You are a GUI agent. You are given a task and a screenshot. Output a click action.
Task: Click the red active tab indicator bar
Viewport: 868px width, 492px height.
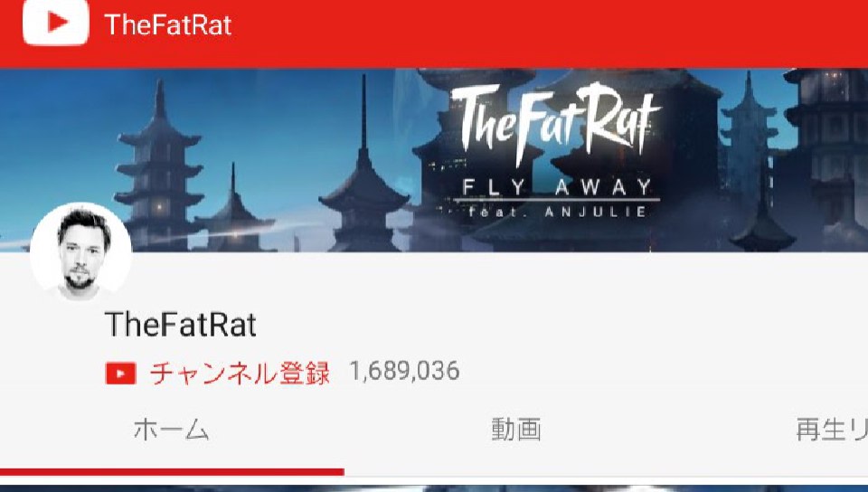[172, 472]
